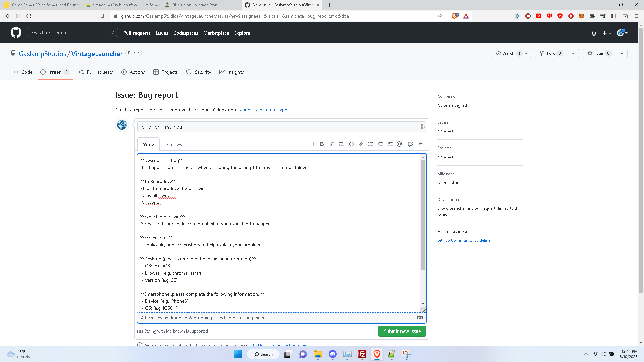Open the GitHub Community Guidelines link

[x=465, y=240]
